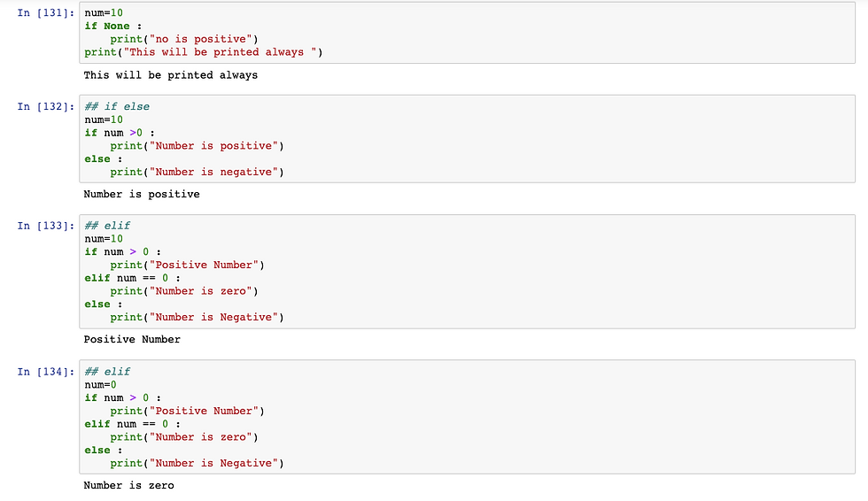Click 'elif num == 0 :' in cell 133

click(x=132, y=278)
